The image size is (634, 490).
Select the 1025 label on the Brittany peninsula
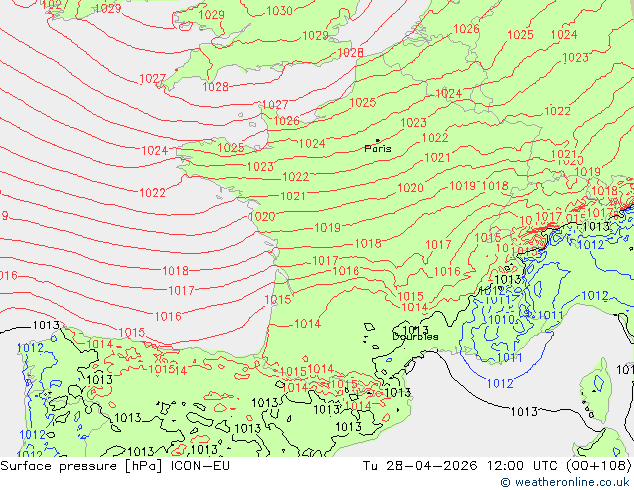231,148
